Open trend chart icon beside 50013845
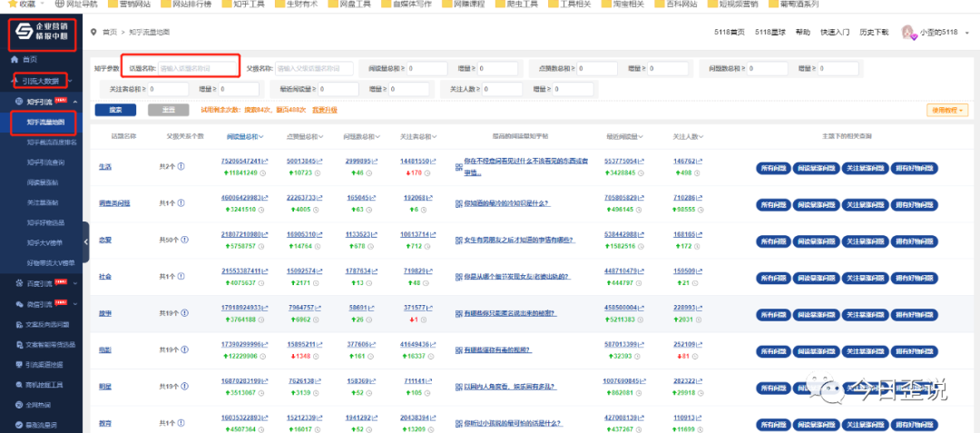The image size is (980, 433). click(318, 162)
